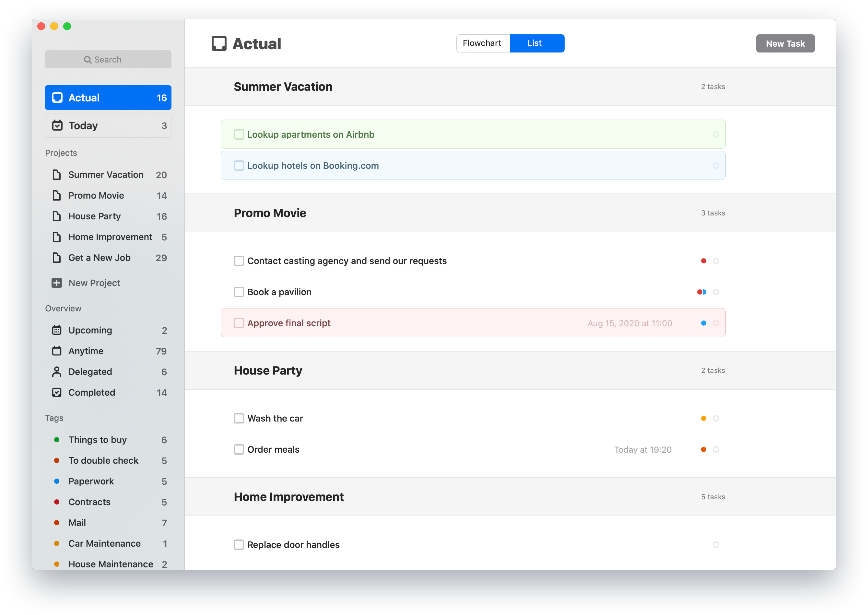Click the New Project plus icon
This screenshot has height=615, width=868.
pyautogui.click(x=57, y=283)
